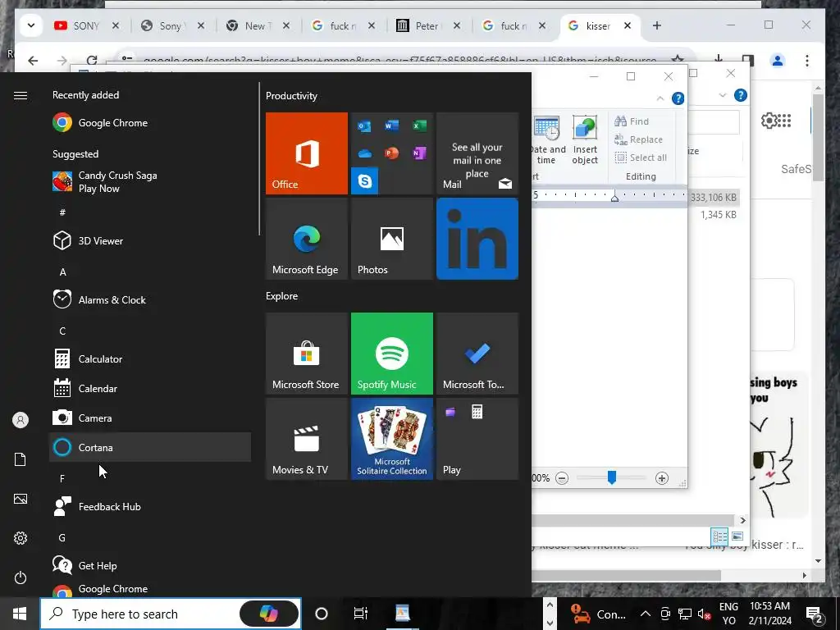
Task: Switch to WordPad on the taskbar
Action: [402, 614]
